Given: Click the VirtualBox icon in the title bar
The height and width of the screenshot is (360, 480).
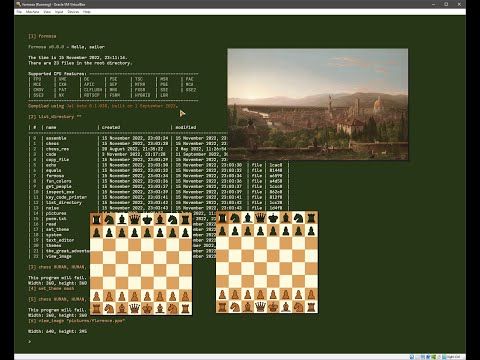Looking at the screenshot, I should (x=19, y=4).
